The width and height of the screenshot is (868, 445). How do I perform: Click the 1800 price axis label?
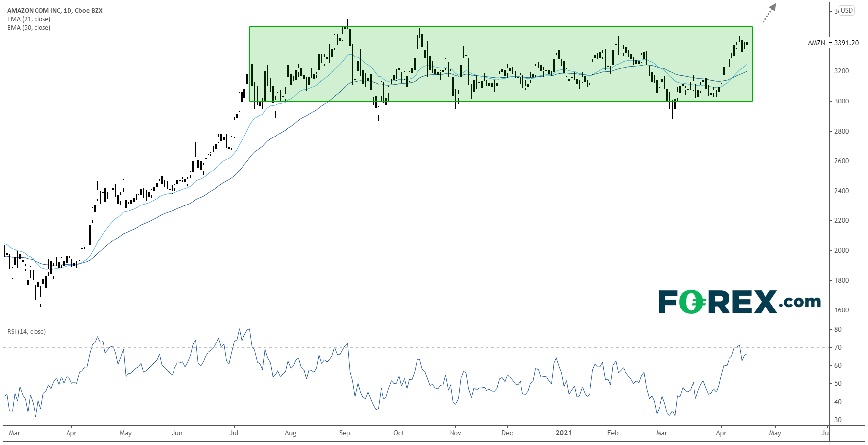[x=841, y=280]
